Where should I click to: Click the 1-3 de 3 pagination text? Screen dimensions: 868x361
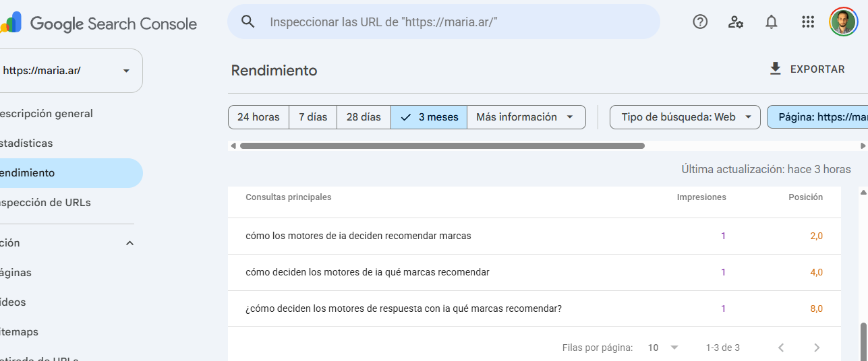pos(722,348)
